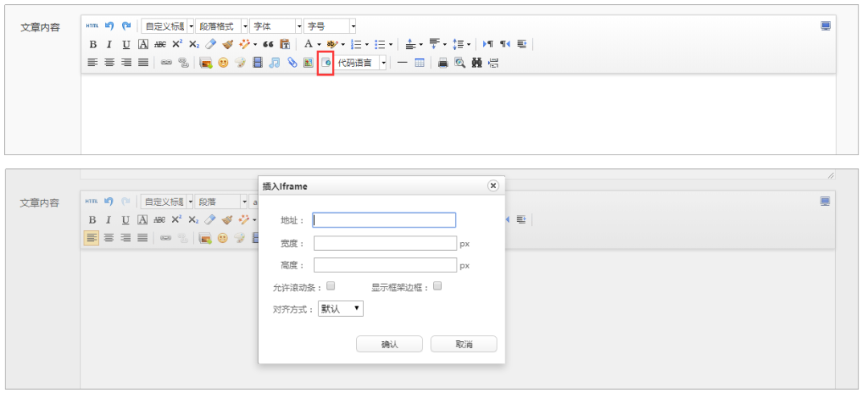This screenshot has height=398, width=868.
Task: Insert image via upper editor picture icon
Action: (x=206, y=63)
